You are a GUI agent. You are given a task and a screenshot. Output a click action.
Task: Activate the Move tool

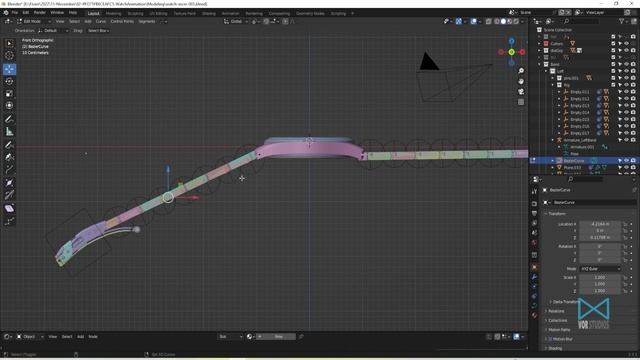pos(9,69)
